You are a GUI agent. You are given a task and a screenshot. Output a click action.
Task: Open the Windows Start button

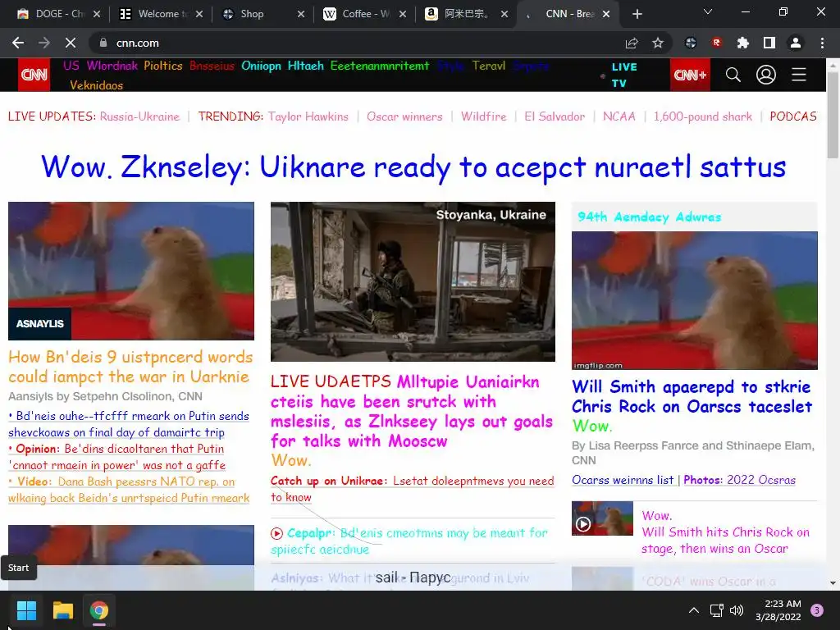click(26, 610)
